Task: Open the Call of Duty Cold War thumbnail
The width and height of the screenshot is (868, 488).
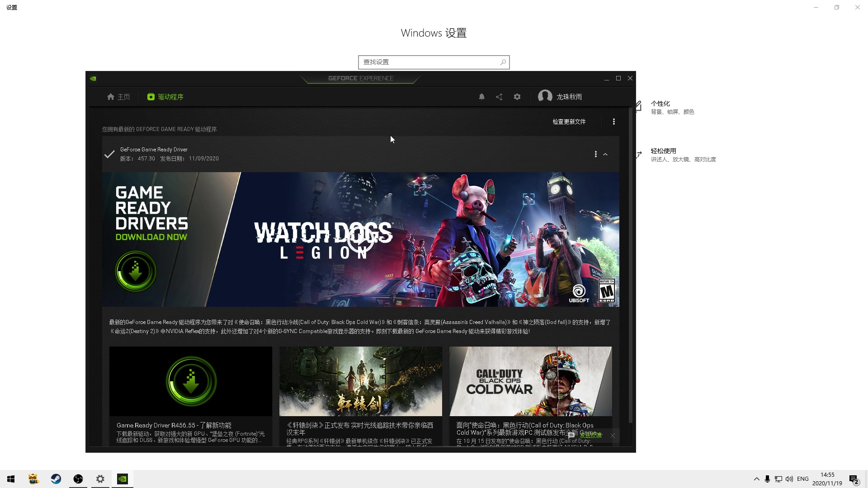Action: (530, 381)
